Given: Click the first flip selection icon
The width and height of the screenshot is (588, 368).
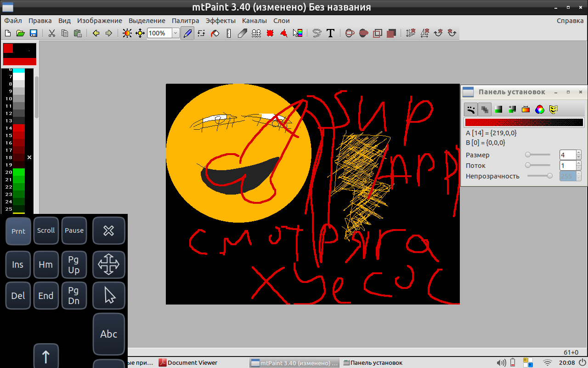Looking at the screenshot, I should point(411,33).
